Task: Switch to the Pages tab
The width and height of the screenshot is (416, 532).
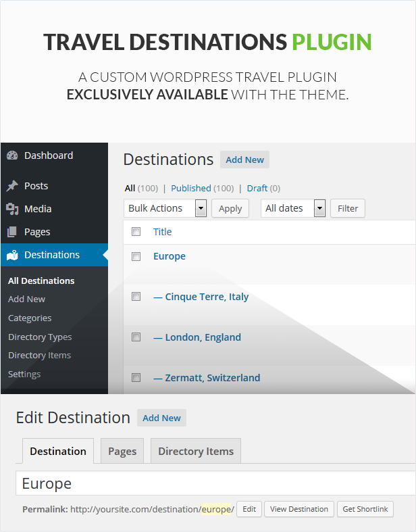Action: (122, 451)
